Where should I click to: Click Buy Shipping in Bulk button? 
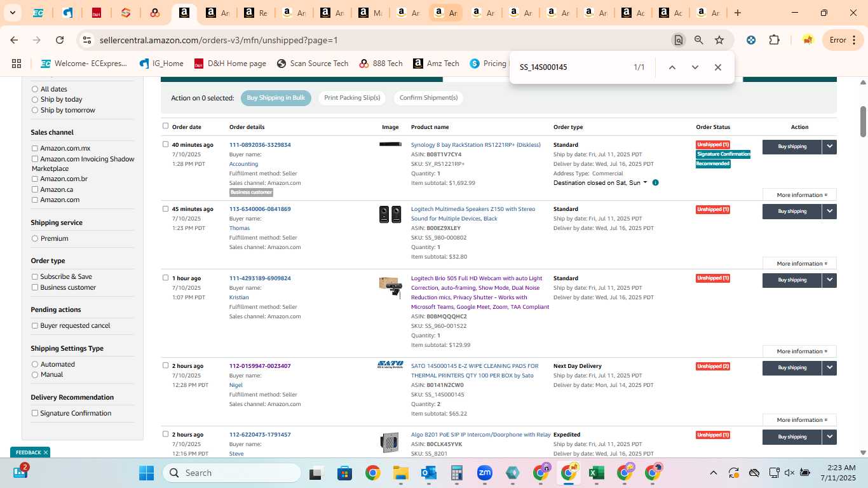point(276,98)
